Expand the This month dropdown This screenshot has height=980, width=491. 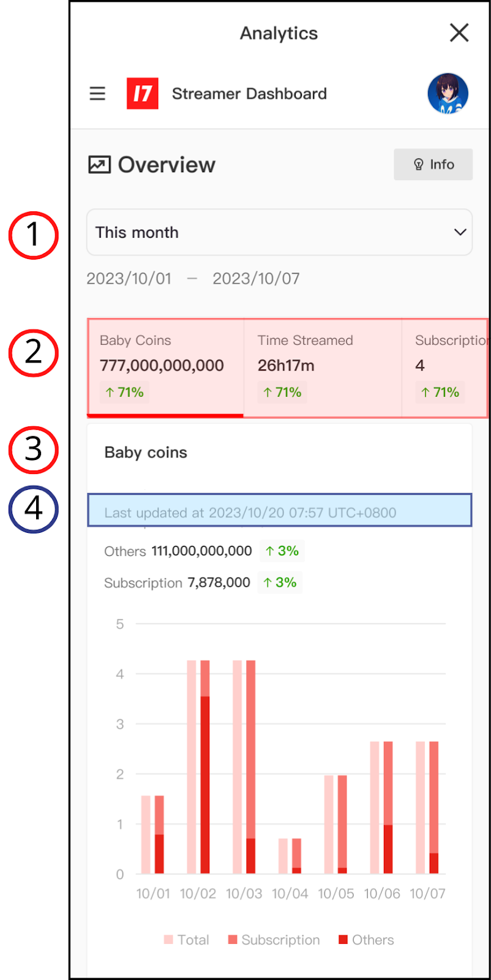[x=279, y=233]
